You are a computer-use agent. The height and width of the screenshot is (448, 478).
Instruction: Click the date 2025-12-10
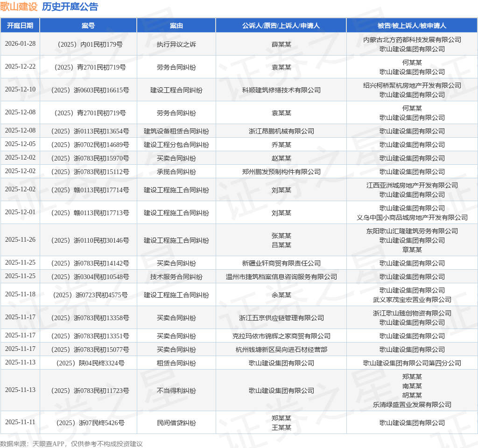click(x=20, y=89)
